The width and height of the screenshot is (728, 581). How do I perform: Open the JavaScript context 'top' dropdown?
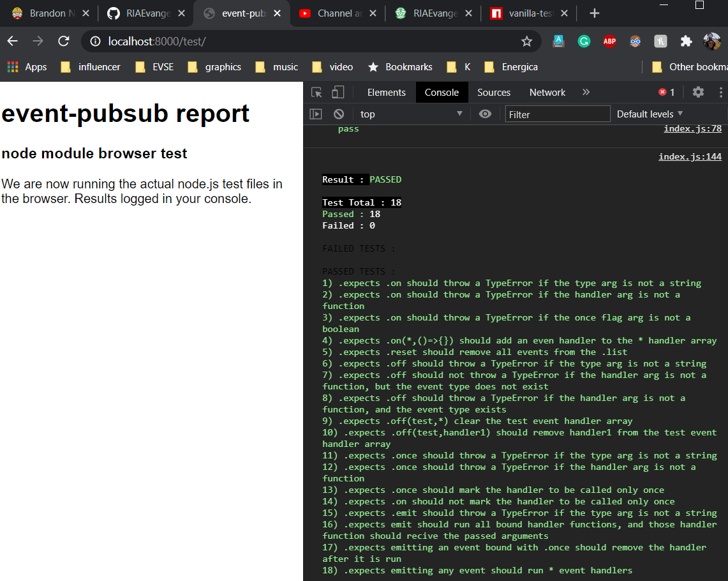point(412,114)
